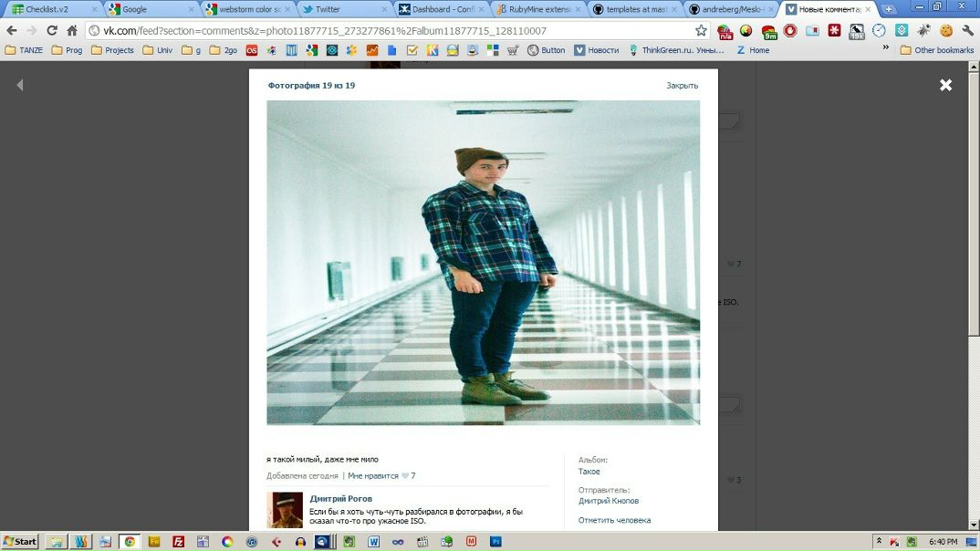This screenshot has height=551, width=980.
Task: Open the 'Projects' bookmark folder
Action: (x=112, y=50)
